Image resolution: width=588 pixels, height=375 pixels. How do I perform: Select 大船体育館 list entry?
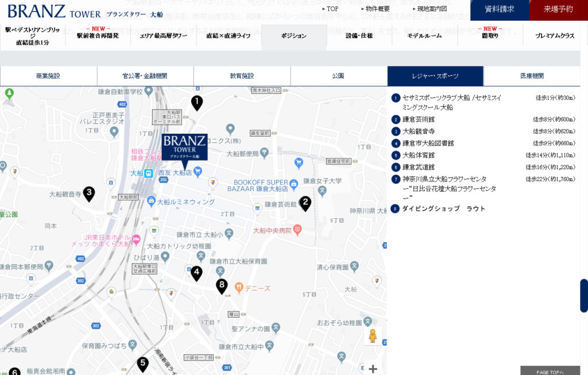click(x=483, y=155)
